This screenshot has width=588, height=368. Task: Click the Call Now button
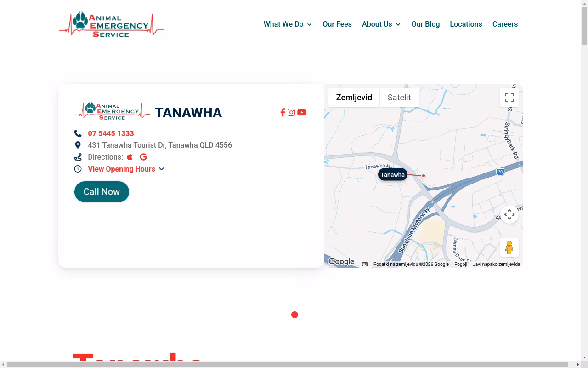click(x=102, y=192)
